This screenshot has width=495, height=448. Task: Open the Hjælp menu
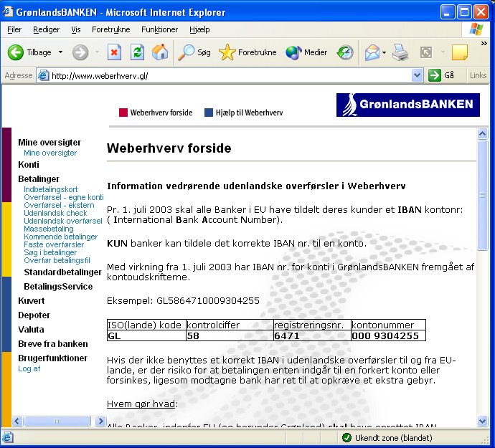coord(199,29)
